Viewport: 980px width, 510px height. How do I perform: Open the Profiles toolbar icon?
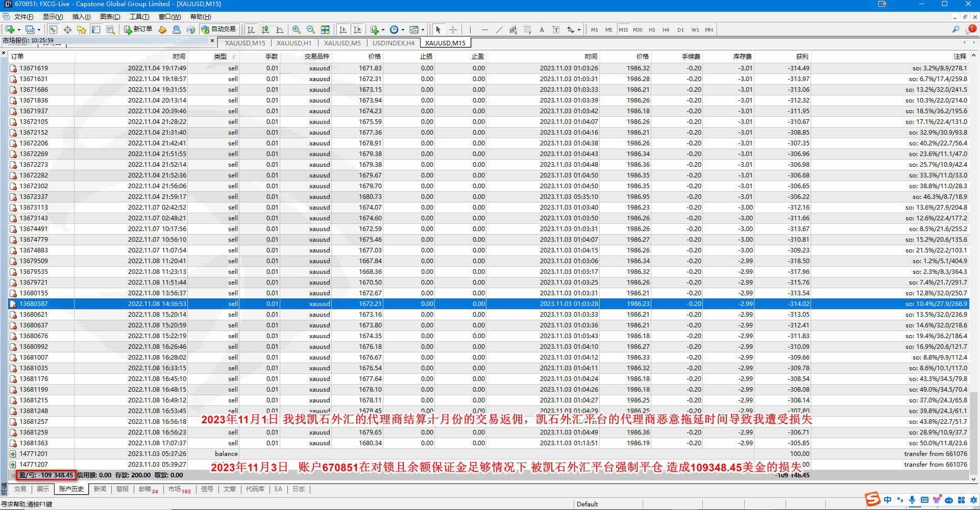(x=30, y=30)
